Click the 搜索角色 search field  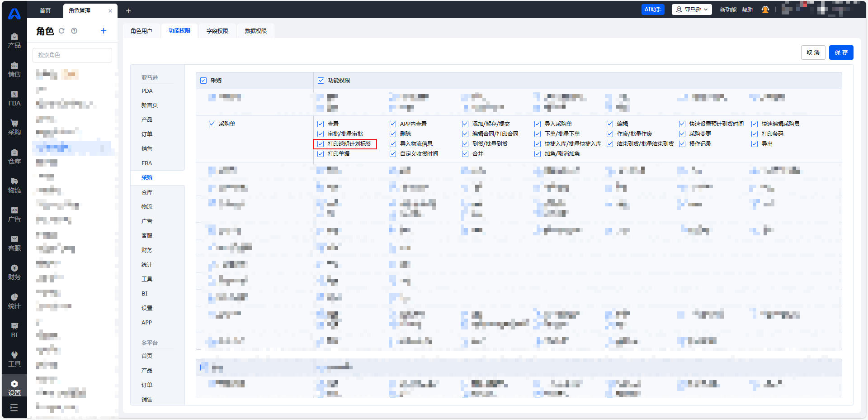pos(72,55)
